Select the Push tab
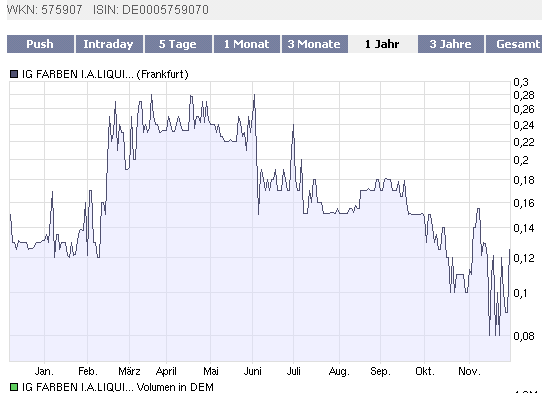Screen dimensions: 542x393 point(40,44)
